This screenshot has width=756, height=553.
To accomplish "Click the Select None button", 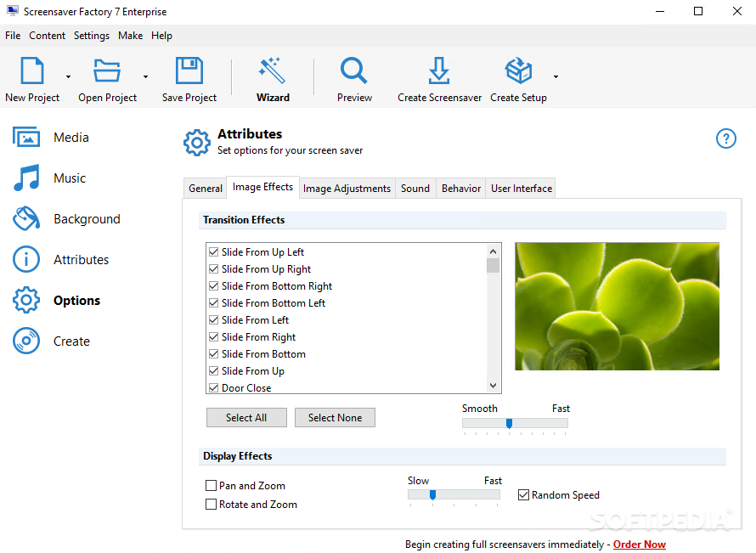I will 335,418.
